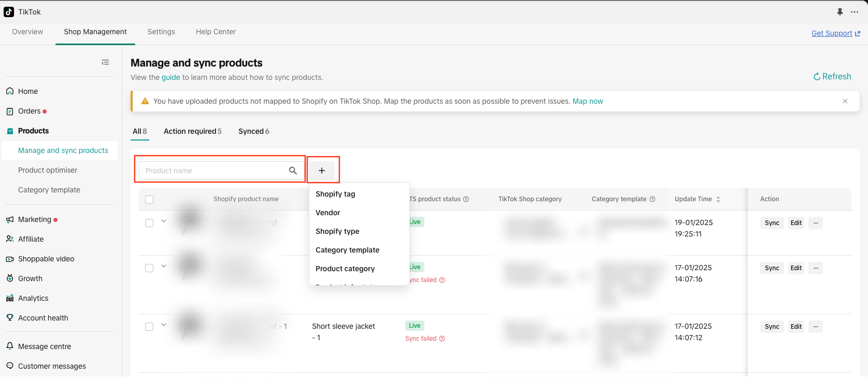868x391 pixels.
Task: Sync the Short sleeve jacket product
Action: (x=772, y=327)
